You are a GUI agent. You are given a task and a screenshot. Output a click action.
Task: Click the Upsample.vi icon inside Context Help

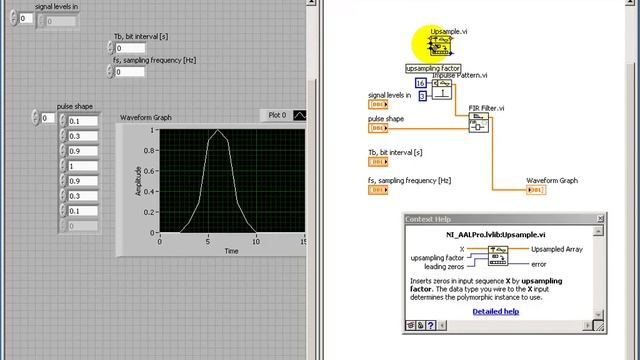coord(498,256)
